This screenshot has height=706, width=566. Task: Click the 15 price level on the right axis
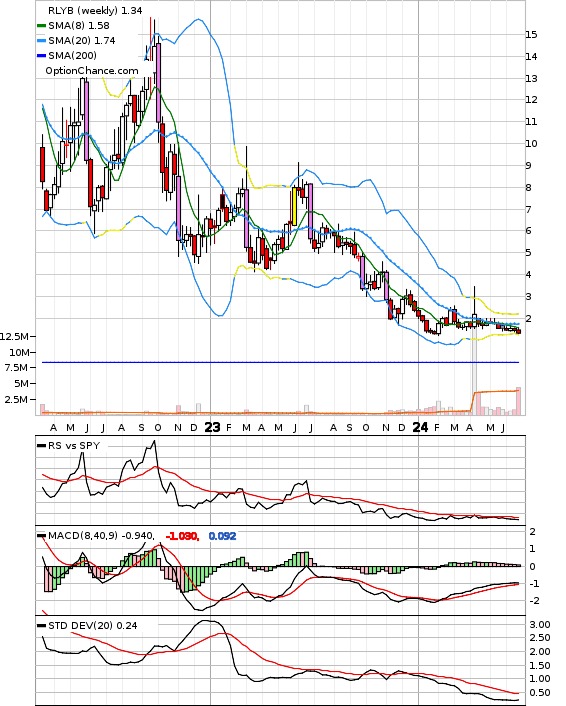pos(531,35)
